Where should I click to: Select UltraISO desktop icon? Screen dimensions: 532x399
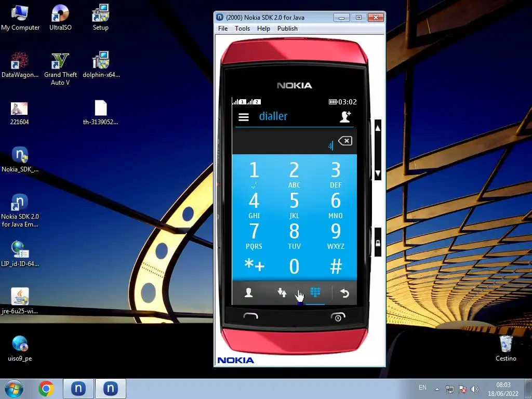coord(60,18)
